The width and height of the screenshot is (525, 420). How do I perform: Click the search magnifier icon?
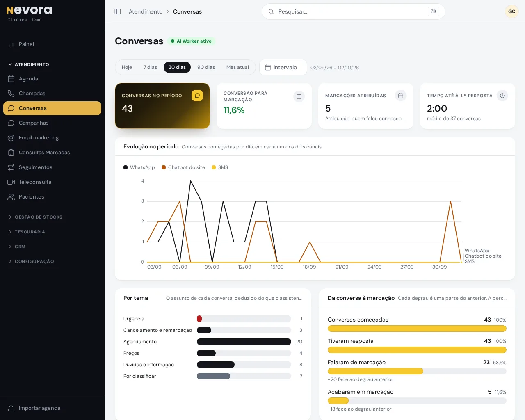(271, 11)
